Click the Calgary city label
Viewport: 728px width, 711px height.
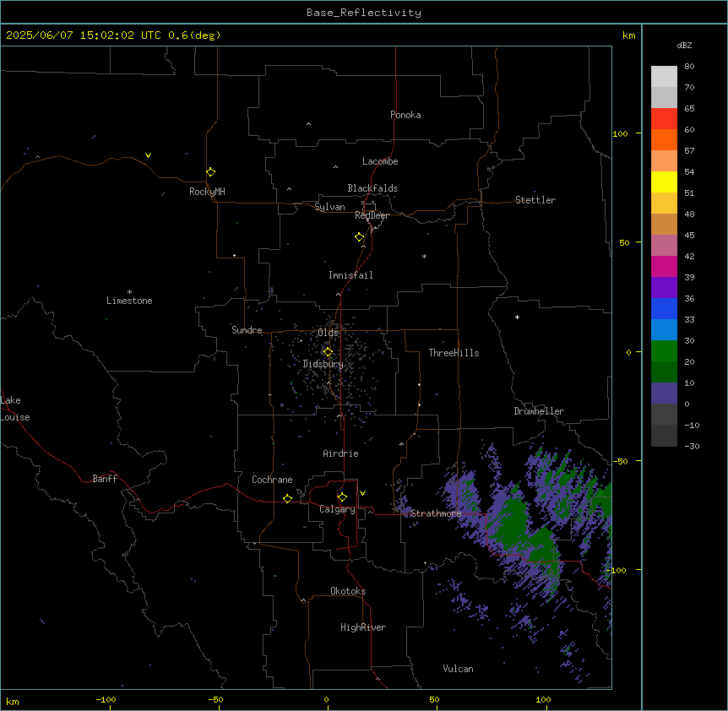[x=337, y=509]
